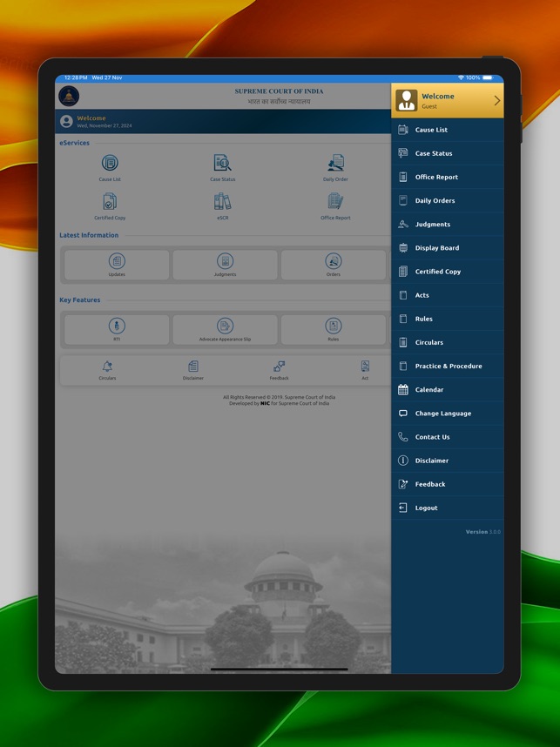
Task: Select Display Board in side menu
Action: [447, 248]
